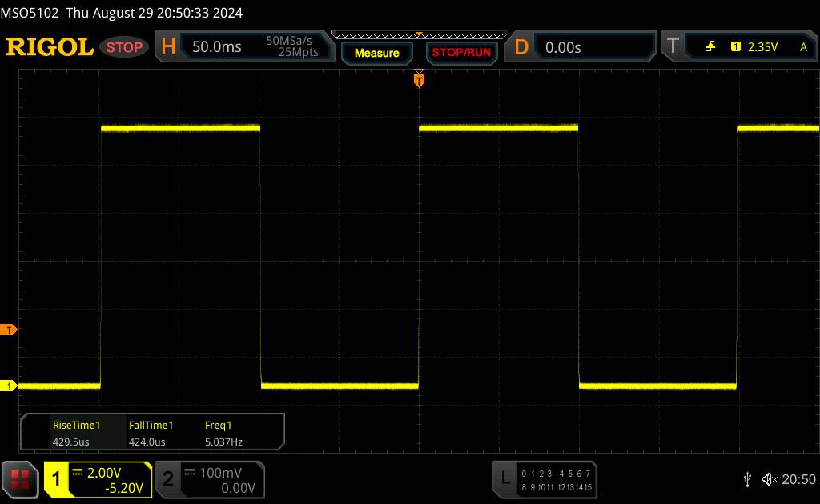Open the Measure menu
Screen dimensions: 820x504
click(x=377, y=53)
